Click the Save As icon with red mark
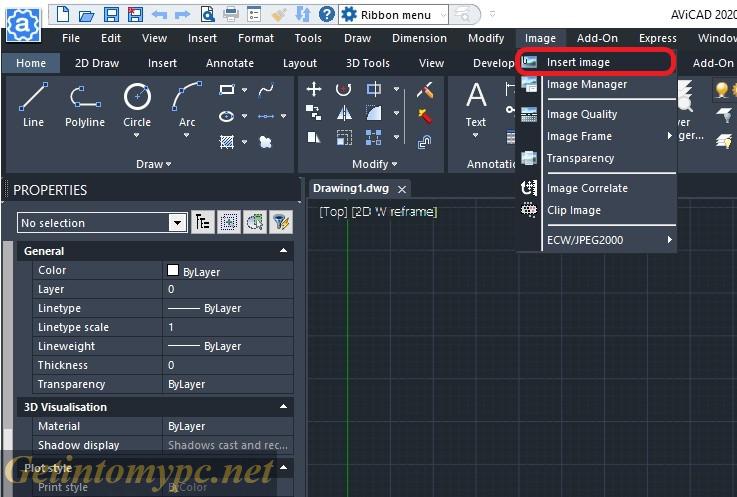This screenshot has width=737, height=497. point(135,15)
